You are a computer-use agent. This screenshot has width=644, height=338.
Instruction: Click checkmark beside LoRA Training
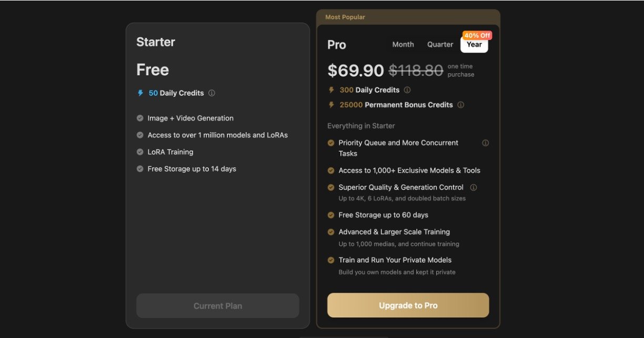pos(140,152)
